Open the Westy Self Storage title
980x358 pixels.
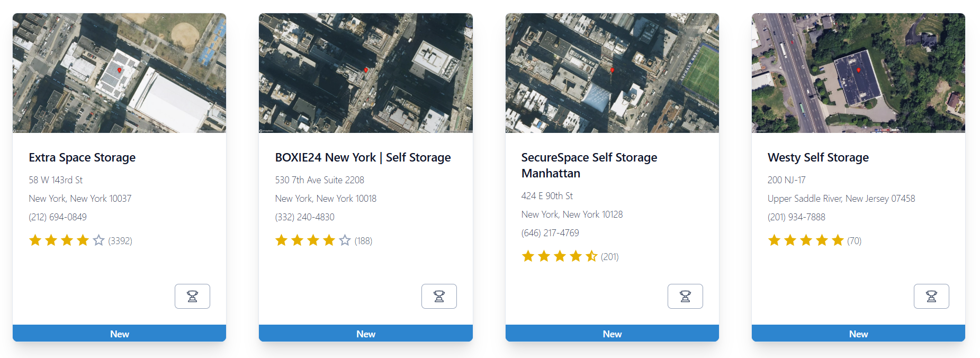point(818,158)
